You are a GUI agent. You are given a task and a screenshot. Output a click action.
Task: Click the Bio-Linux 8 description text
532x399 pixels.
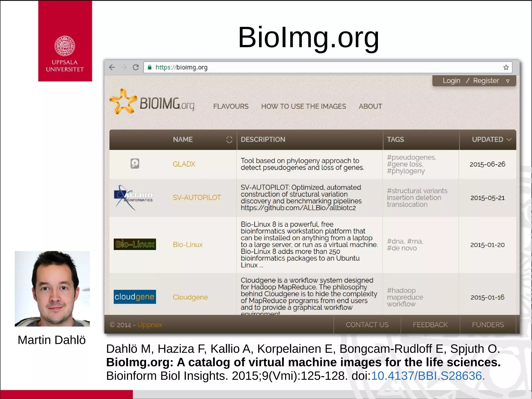pos(309,245)
